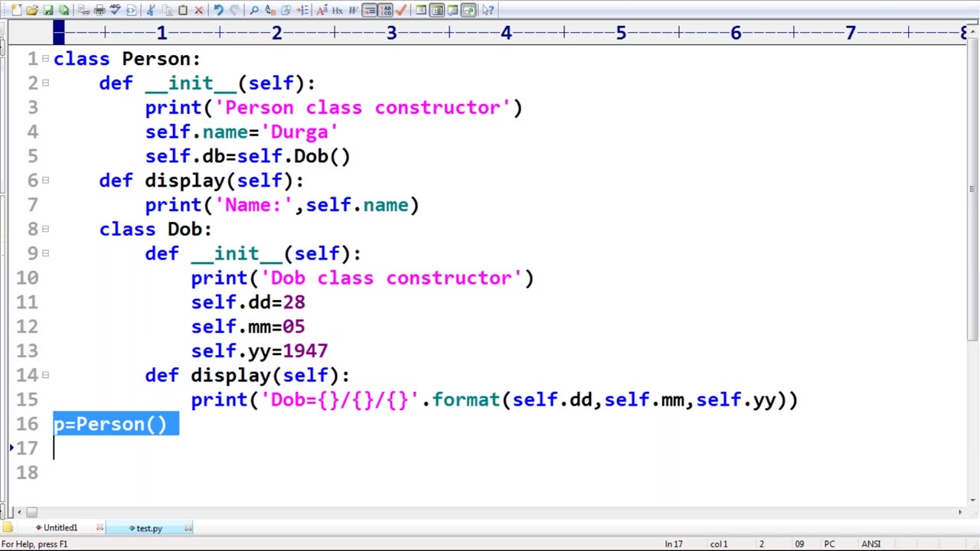
Task: Run the ABC spell check icon
Action: point(116,10)
